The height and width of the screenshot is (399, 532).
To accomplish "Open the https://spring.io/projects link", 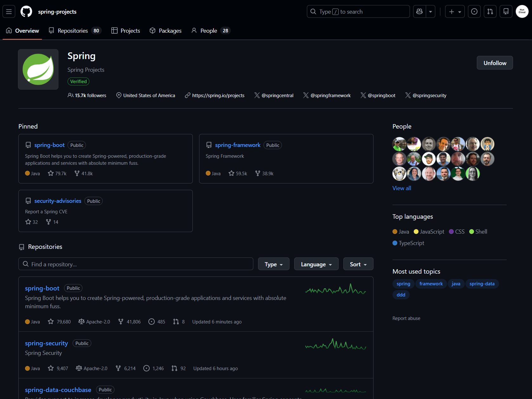I will [218, 95].
